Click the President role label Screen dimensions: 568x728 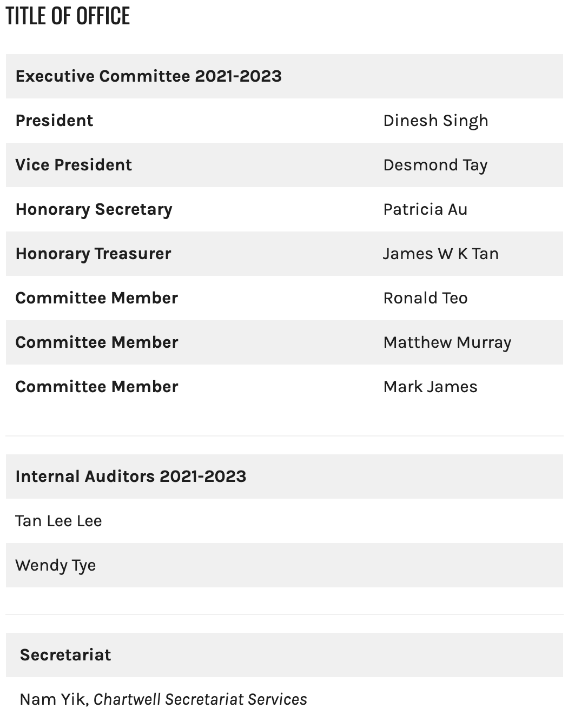pyautogui.click(x=54, y=121)
